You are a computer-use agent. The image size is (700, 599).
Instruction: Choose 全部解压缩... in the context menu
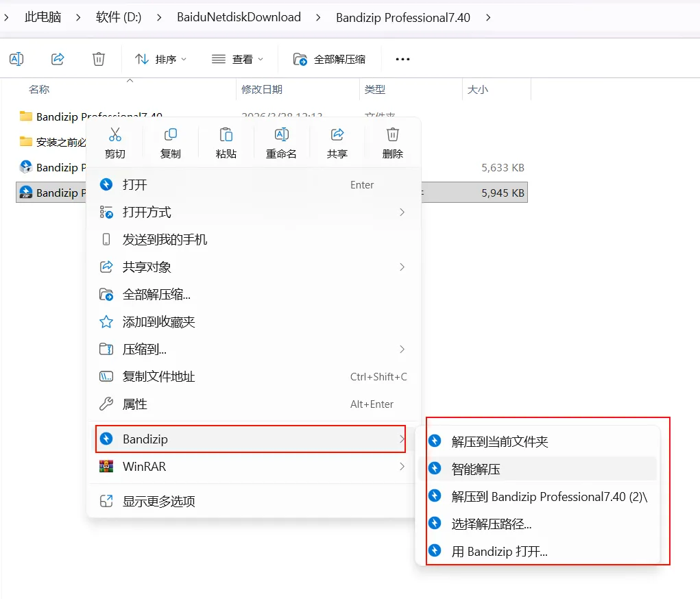tap(254, 295)
